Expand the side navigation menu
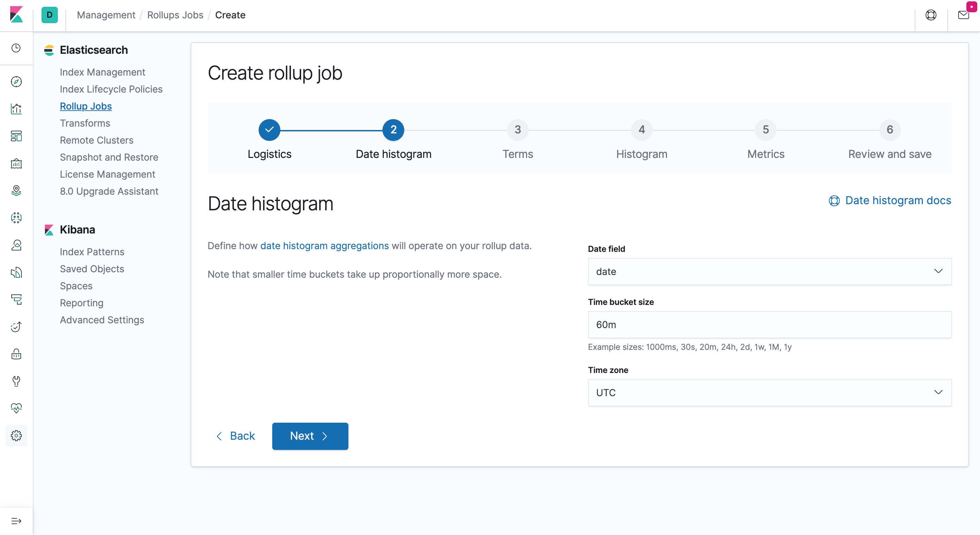The width and height of the screenshot is (980, 535). click(x=16, y=521)
